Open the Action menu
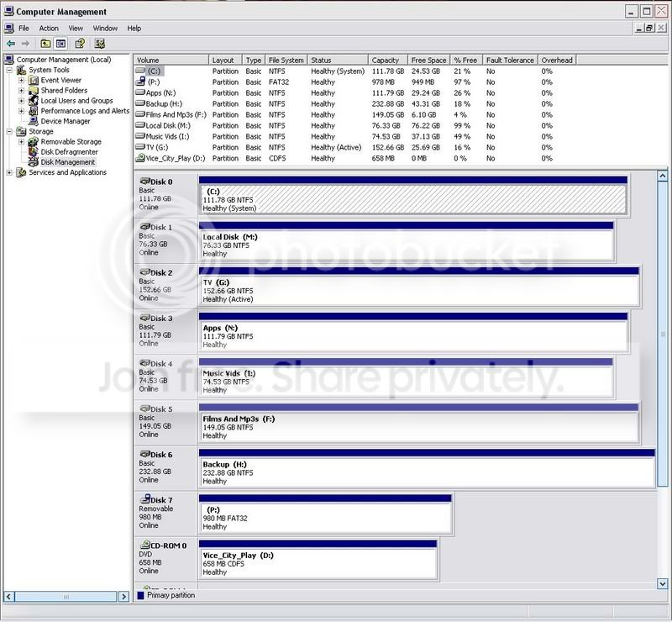 (49, 29)
